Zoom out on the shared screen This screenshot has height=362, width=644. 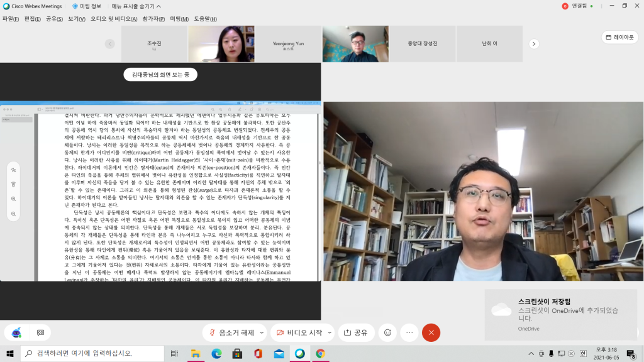(x=14, y=214)
